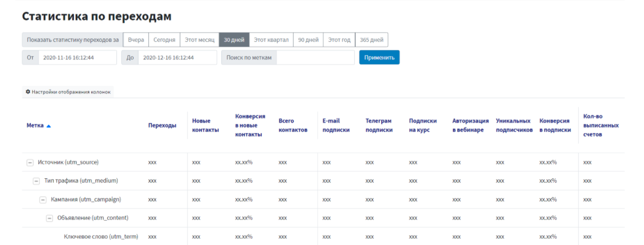Open Настройки отображения колонок
The width and height of the screenshot is (644, 245).
(71, 92)
